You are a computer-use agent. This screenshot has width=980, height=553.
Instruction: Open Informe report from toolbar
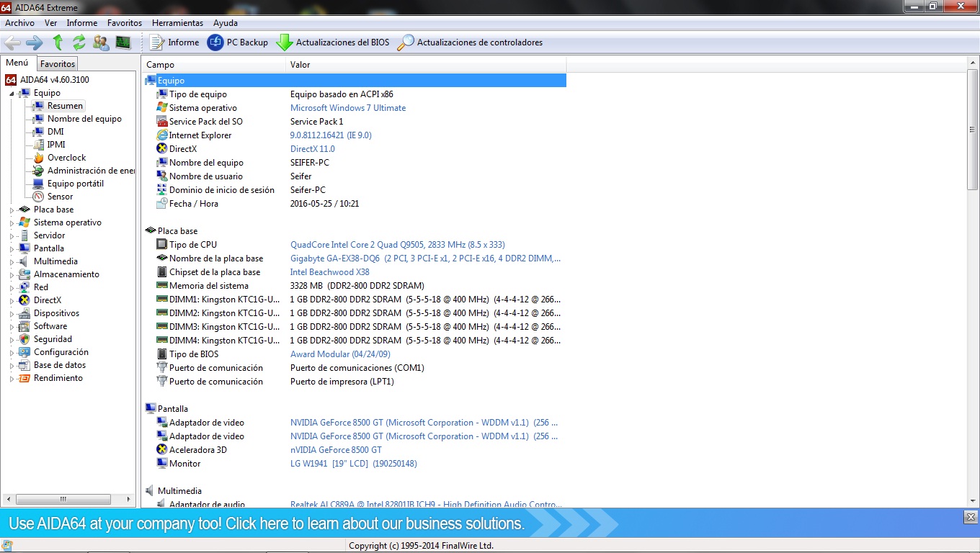(174, 42)
